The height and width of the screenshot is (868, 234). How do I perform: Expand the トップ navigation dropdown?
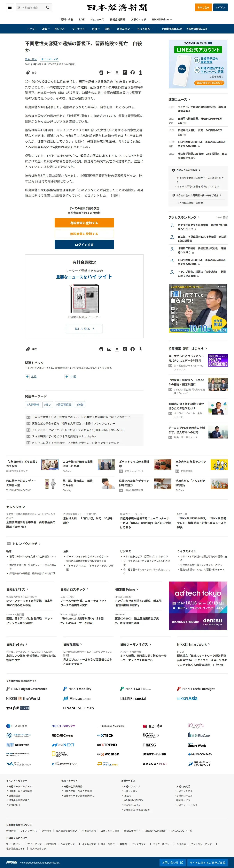tap(32, 29)
